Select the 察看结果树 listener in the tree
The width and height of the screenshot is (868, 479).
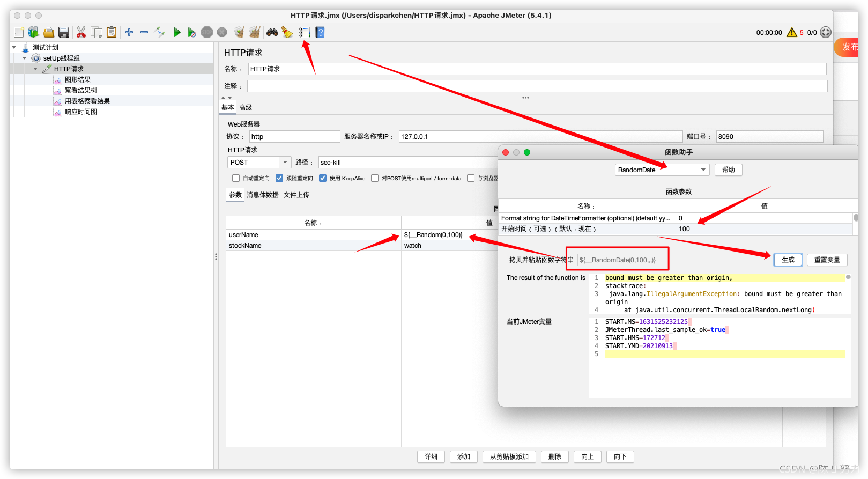coord(80,90)
